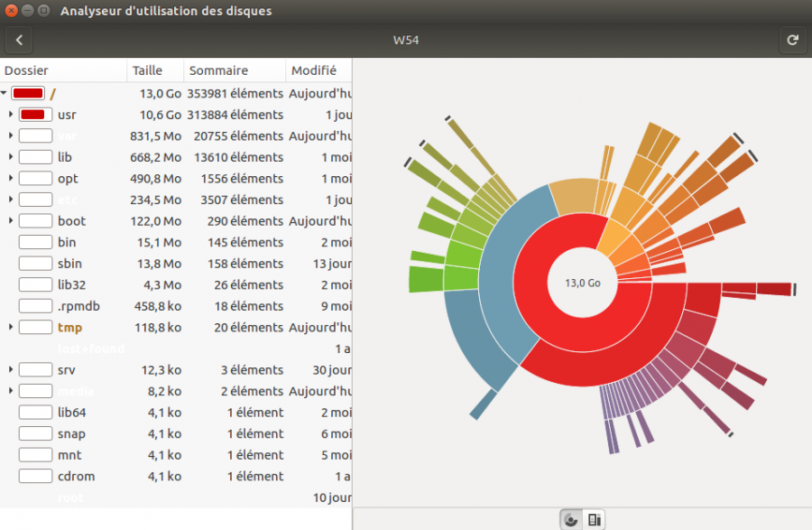Click the "118,8 ko" size cell
The width and height of the screenshot is (812, 530).
tap(158, 328)
